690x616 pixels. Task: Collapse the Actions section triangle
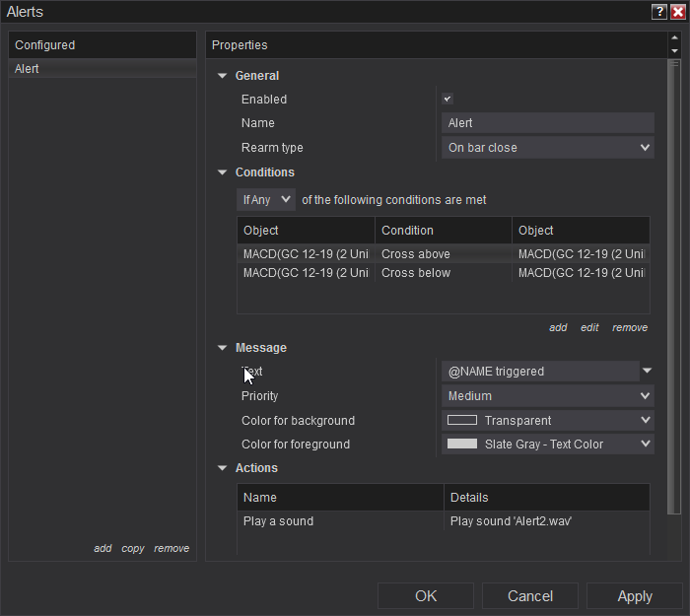pyautogui.click(x=223, y=468)
